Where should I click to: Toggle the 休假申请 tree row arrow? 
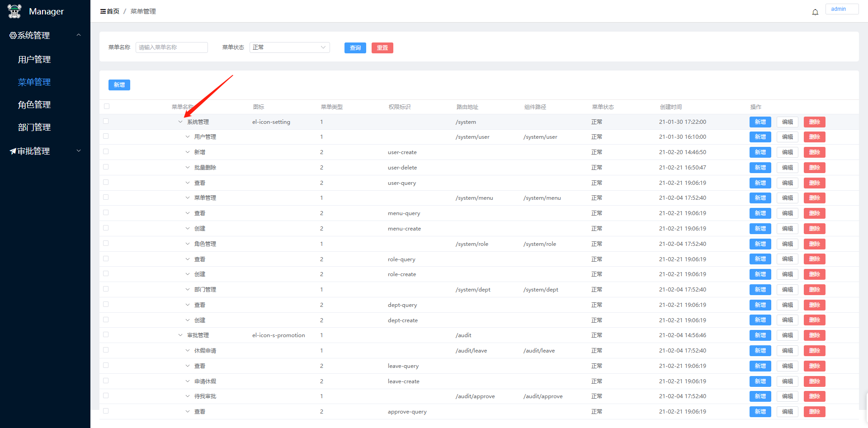(188, 350)
